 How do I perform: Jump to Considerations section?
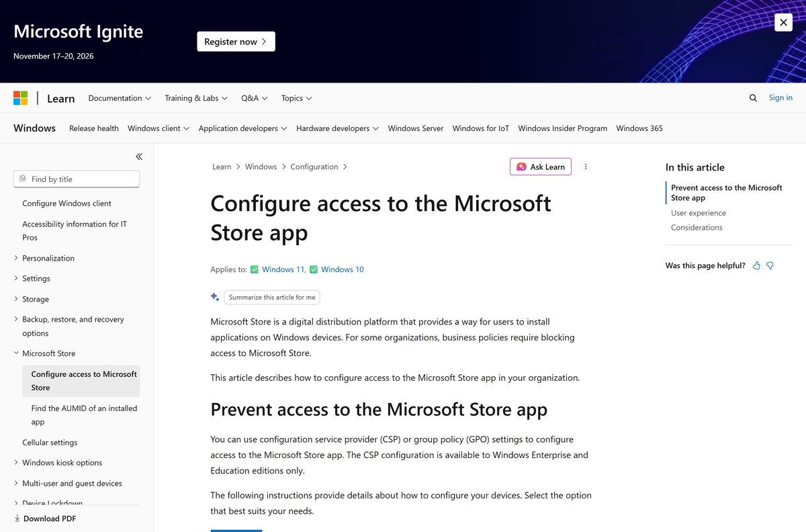pos(697,228)
